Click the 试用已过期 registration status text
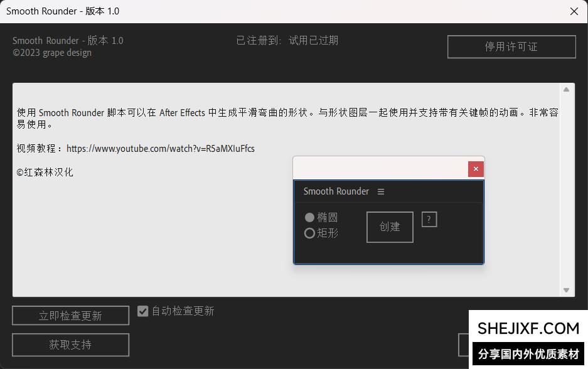 click(x=313, y=40)
